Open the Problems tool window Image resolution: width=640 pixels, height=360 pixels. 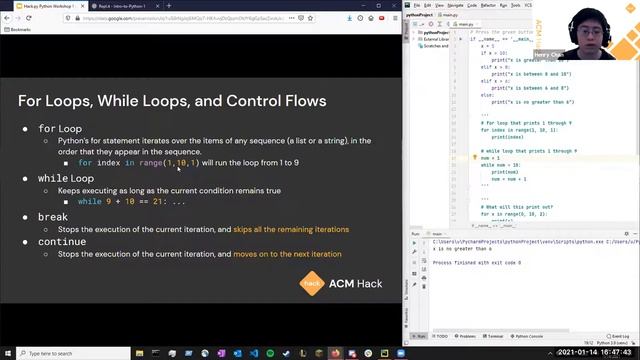click(x=465, y=336)
